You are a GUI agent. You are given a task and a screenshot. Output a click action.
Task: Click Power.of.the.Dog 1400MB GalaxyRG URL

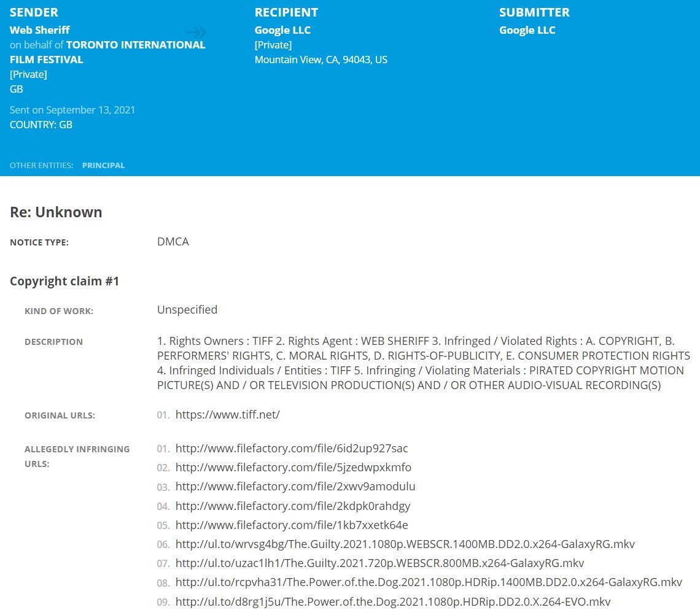click(x=429, y=582)
